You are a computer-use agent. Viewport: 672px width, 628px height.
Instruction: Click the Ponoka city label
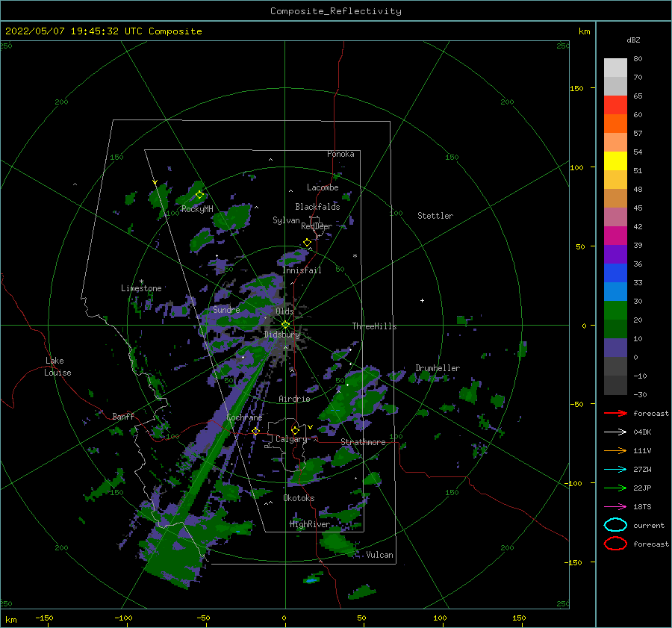click(340, 154)
